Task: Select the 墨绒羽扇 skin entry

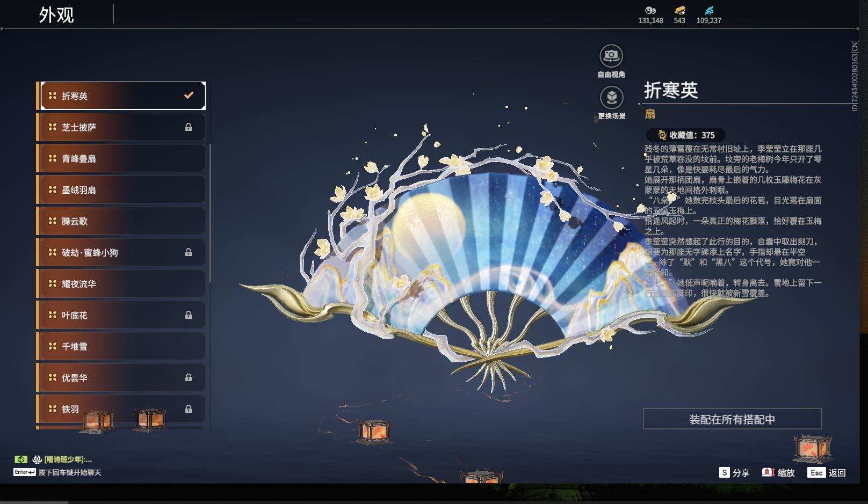Action: pos(123,189)
